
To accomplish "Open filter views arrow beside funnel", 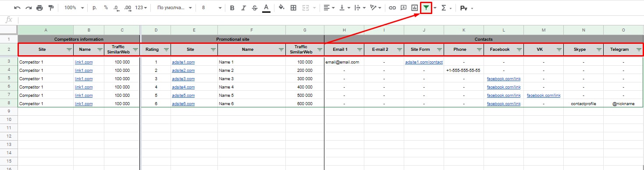I will coord(435,8).
